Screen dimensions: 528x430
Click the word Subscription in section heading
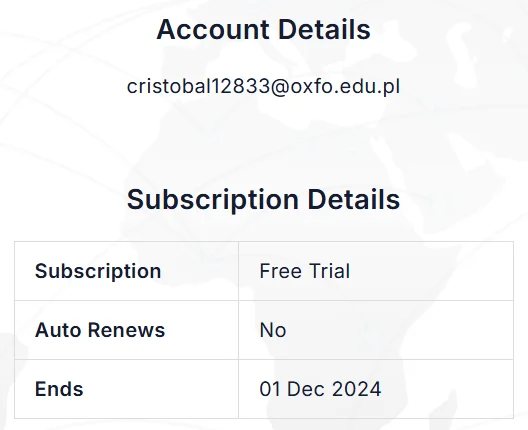[213, 201]
